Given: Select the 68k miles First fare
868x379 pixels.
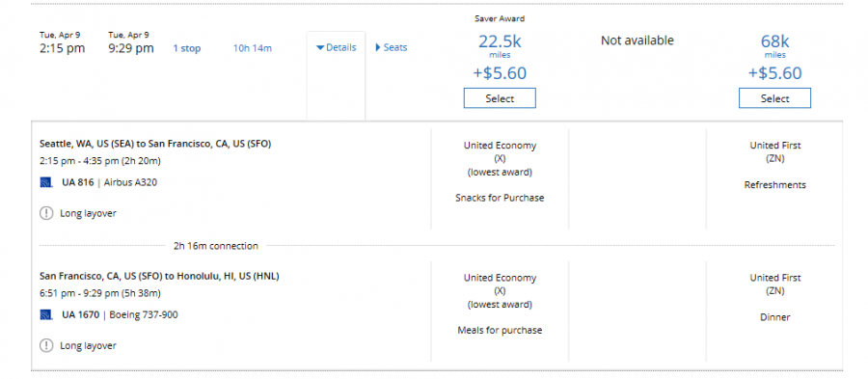Looking at the screenshot, I should click(x=774, y=98).
